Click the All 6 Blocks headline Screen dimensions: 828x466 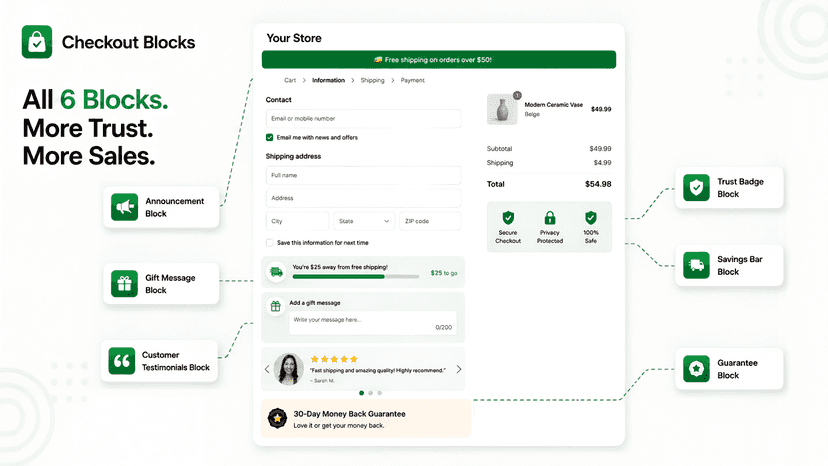coord(95,99)
